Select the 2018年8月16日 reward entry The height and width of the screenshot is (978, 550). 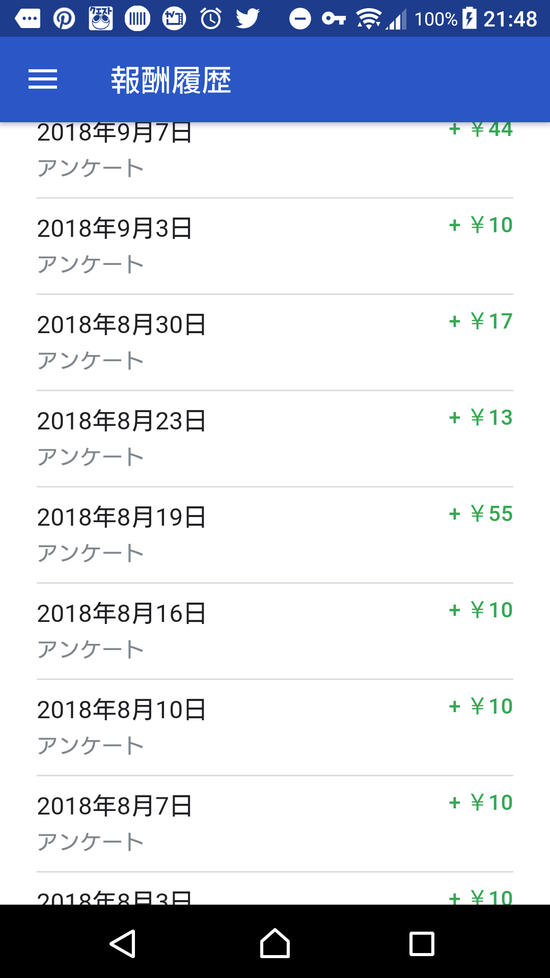click(x=275, y=631)
